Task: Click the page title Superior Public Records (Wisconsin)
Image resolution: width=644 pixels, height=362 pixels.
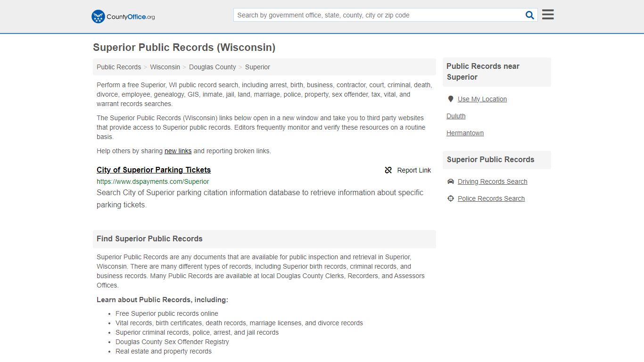Action: tap(184, 48)
